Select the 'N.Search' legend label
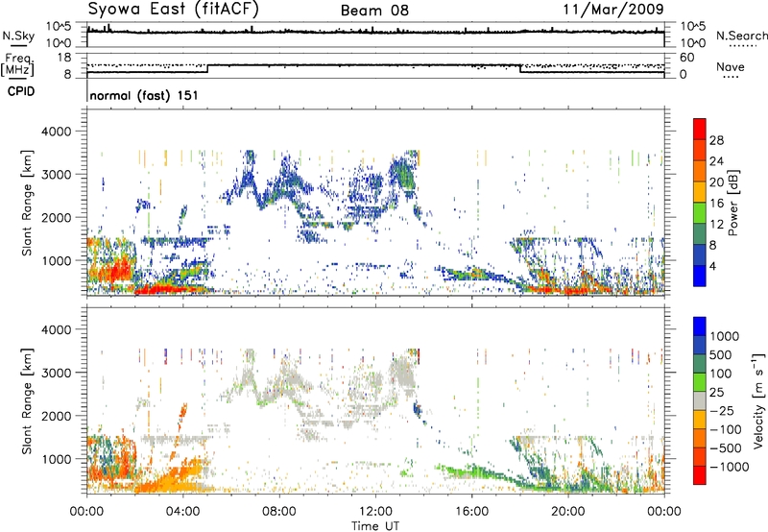 pos(741,36)
